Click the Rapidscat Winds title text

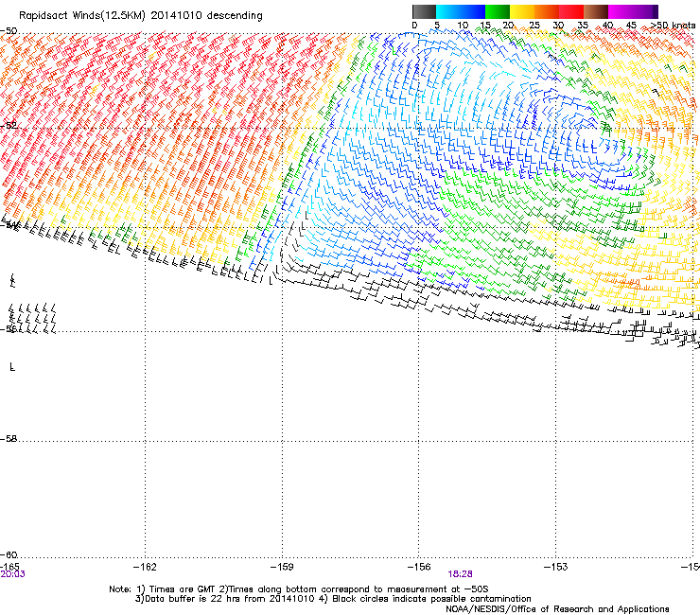tap(141, 16)
